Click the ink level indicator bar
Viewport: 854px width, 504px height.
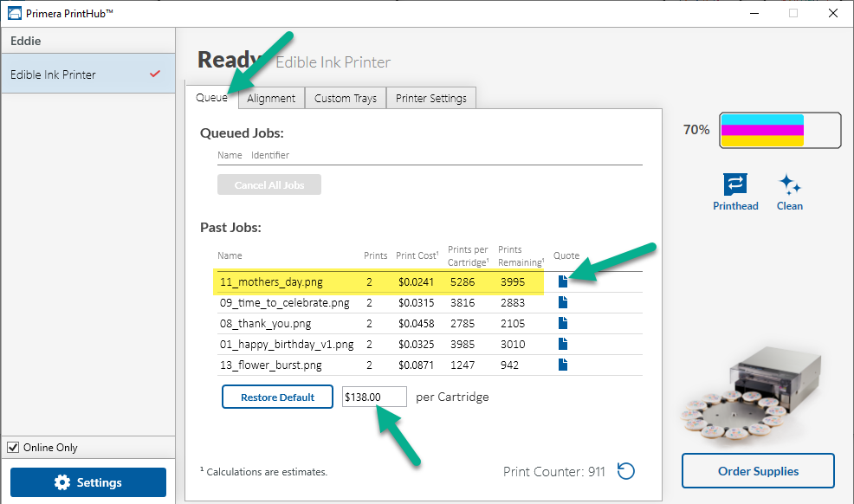[780, 130]
